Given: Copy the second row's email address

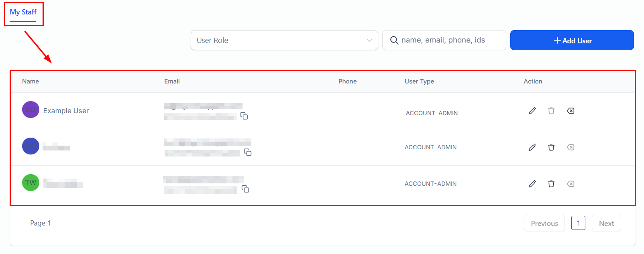Looking at the screenshot, I should (x=248, y=152).
